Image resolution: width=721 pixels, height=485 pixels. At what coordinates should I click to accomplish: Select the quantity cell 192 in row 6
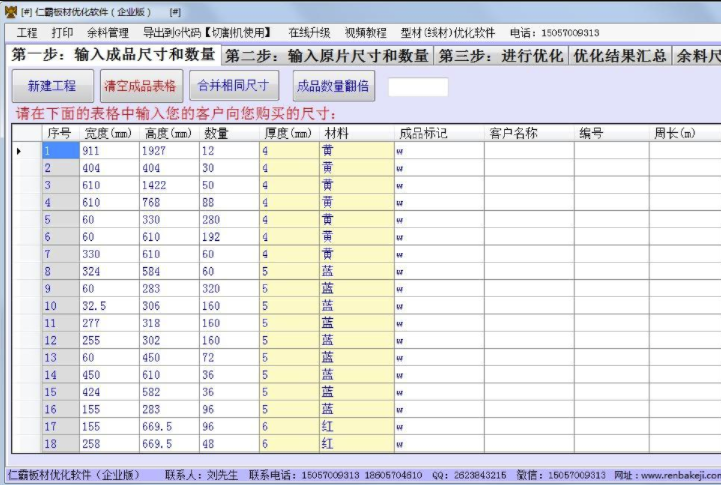point(229,237)
